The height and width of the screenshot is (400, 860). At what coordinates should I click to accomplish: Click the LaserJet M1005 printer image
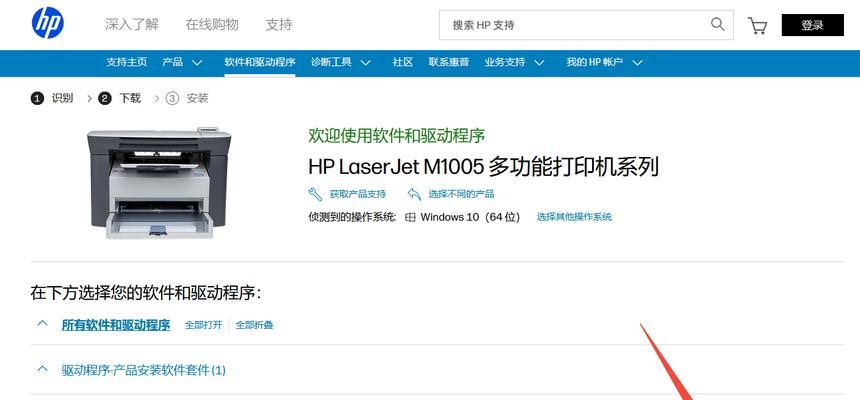[159, 183]
